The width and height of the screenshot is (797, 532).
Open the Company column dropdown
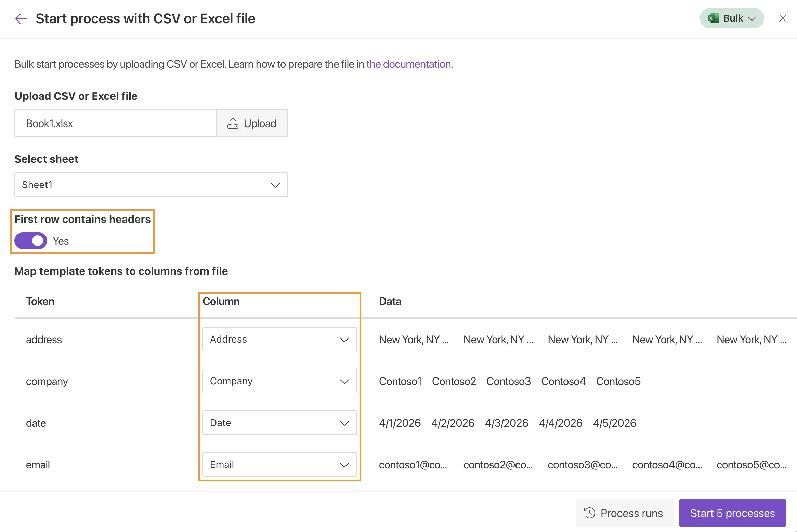tap(279, 381)
